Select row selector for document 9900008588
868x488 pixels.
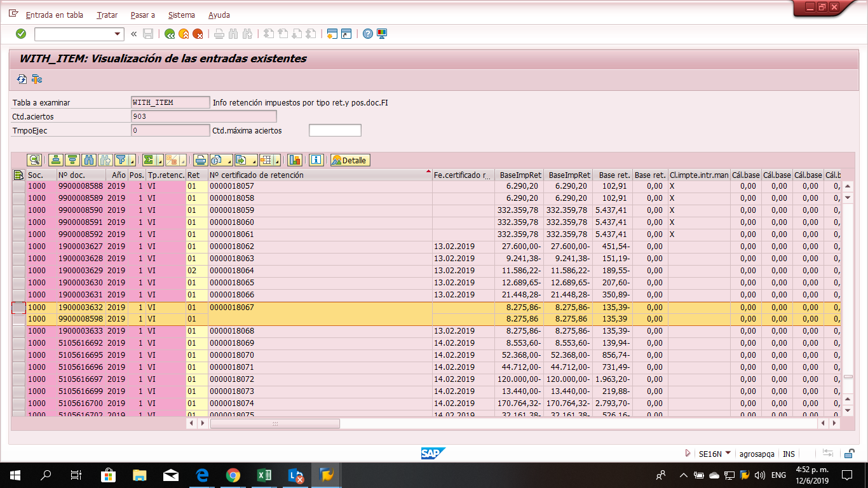click(18, 186)
